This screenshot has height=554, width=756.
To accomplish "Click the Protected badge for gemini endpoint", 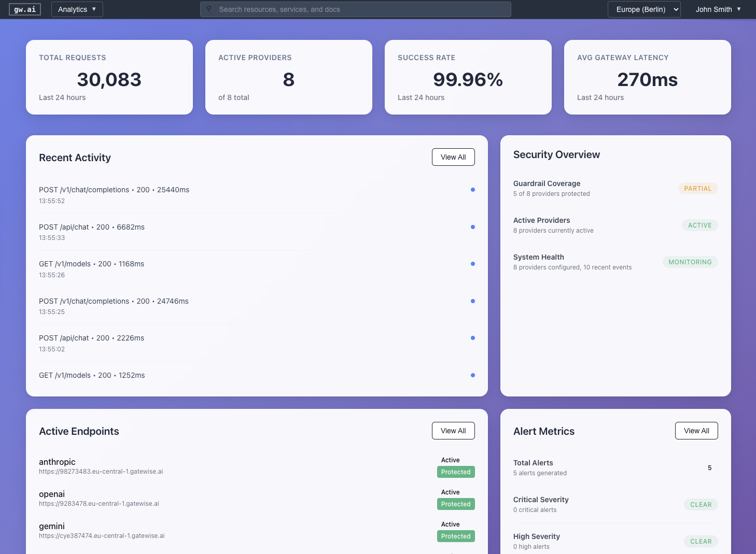I will (456, 536).
